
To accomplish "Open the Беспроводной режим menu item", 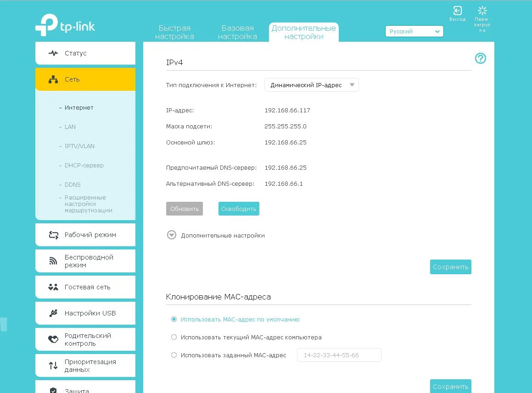I will 85,261.
